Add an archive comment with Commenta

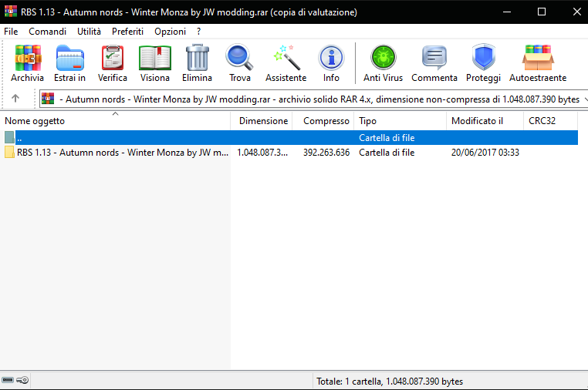(434, 63)
